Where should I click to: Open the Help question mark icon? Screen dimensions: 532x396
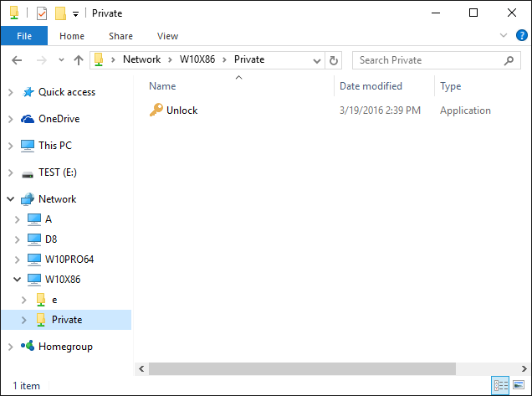click(521, 35)
